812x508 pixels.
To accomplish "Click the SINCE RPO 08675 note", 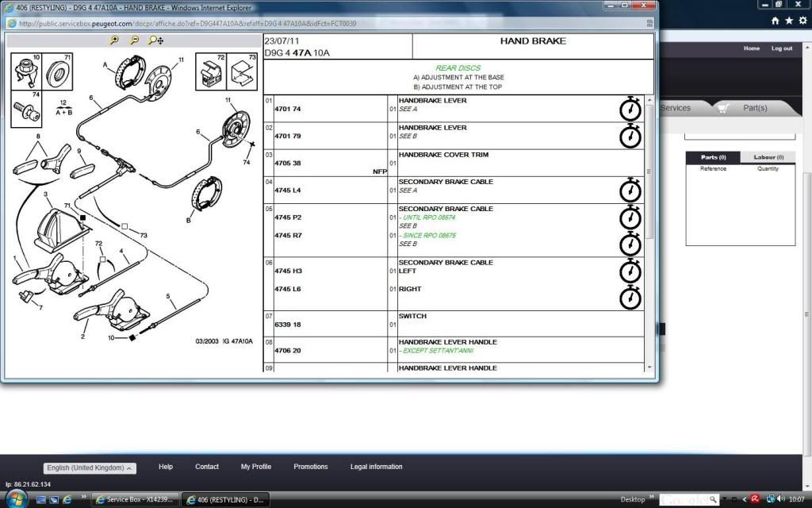I will pos(429,235).
